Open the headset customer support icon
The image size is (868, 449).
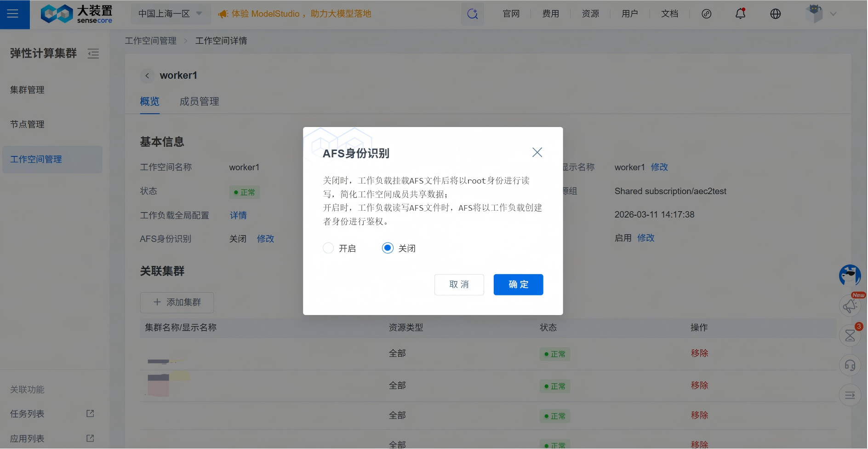click(x=850, y=365)
